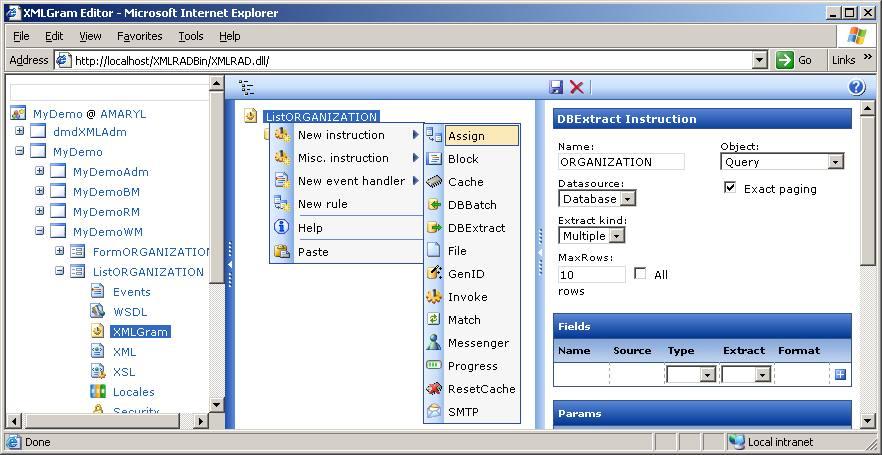Collapse the MyDemoWM tree node

pyautogui.click(x=40, y=232)
